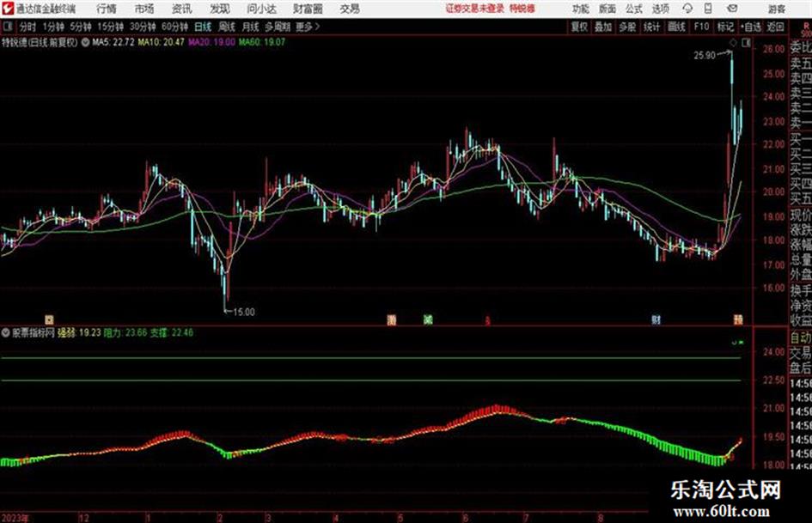
Task: Click the orange marker at chart far right
Action: point(738,319)
